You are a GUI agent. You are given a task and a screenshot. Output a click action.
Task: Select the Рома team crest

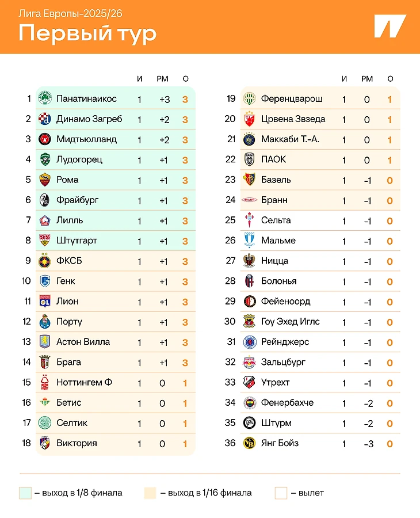click(x=45, y=180)
